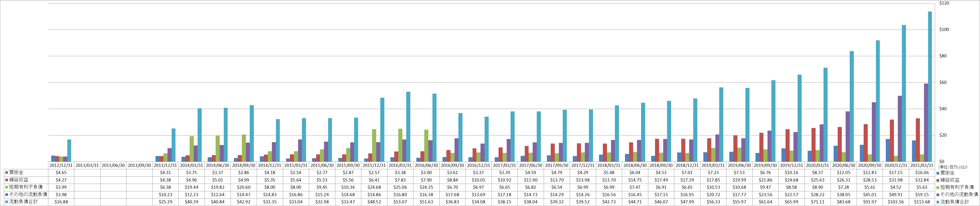Viewport: 980px width, 206px height.
Task: Select the 2020/06/30 date label
Action: coord(844,165)
